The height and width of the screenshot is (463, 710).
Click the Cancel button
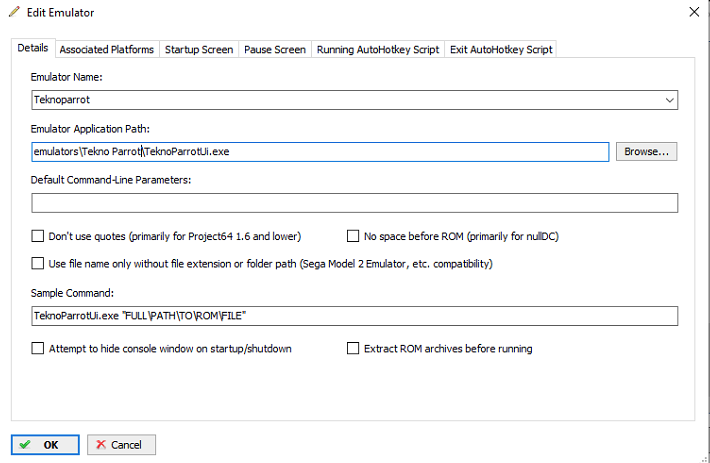pos(121,445)
